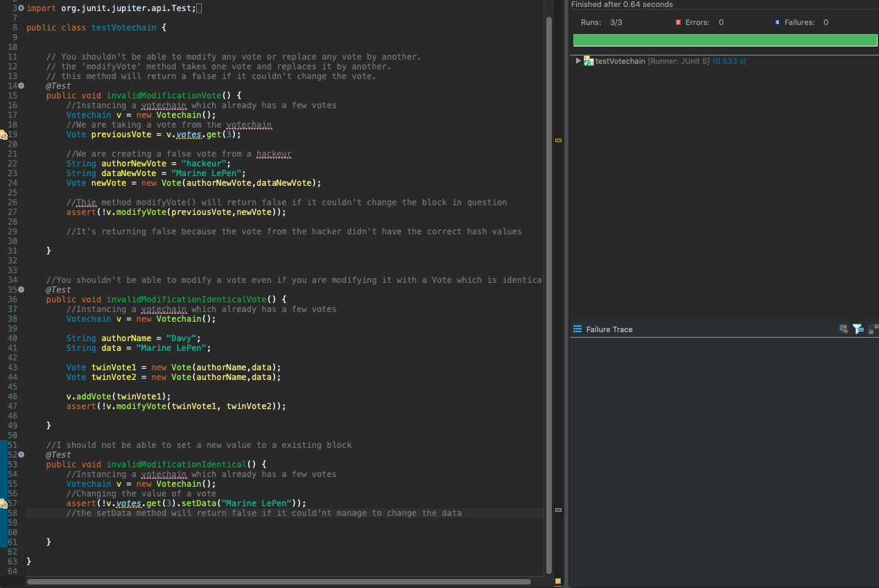Expand the testVotechain test tree node
Image resolution: width=879 pixels, height=588 pixels.
point(578,61)
